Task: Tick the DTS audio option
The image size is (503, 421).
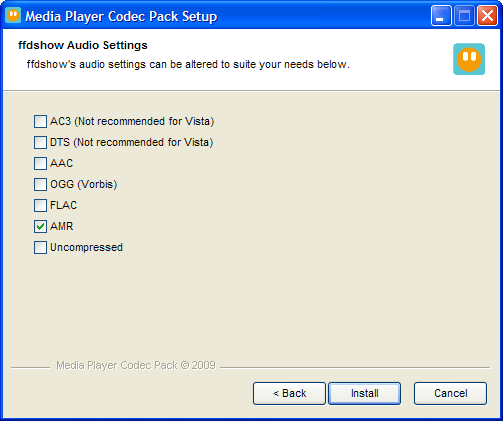Action: (40, 142)
